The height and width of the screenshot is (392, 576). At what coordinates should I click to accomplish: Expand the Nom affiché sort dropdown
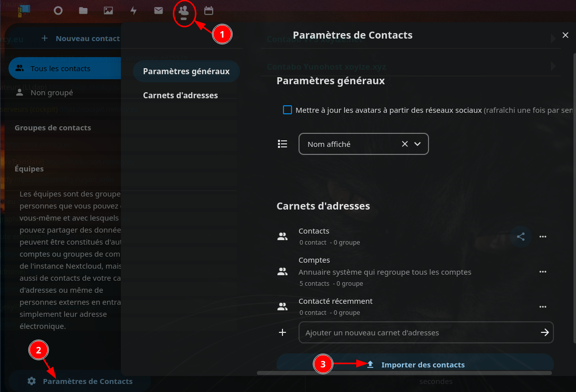tap(417, 144)
